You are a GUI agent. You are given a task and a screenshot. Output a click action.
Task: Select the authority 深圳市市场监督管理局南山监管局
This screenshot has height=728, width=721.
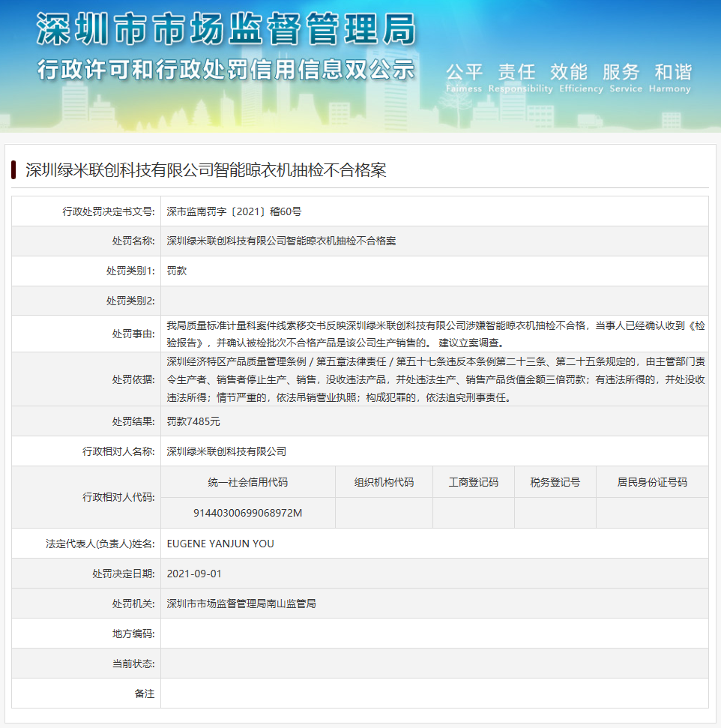click(x=241, y=604)
